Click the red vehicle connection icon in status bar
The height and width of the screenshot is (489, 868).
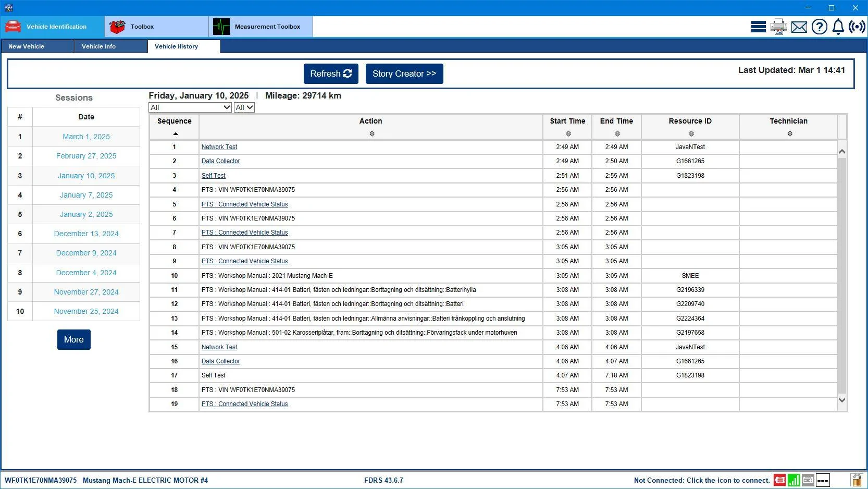pyautogui.click(x=779, y=480)
